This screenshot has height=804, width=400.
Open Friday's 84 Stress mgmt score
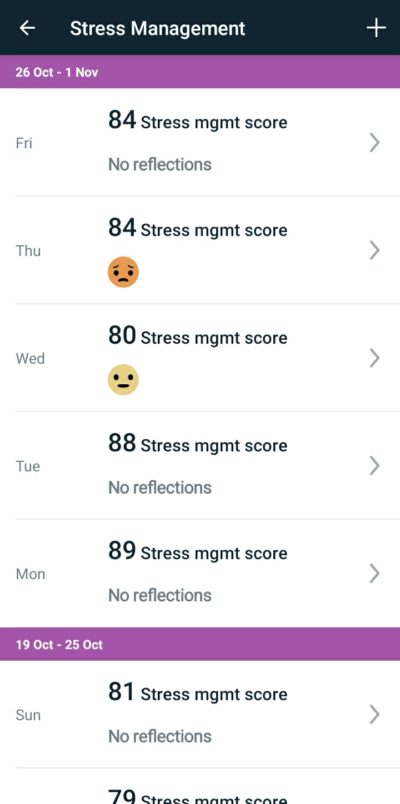pos(197,121)
